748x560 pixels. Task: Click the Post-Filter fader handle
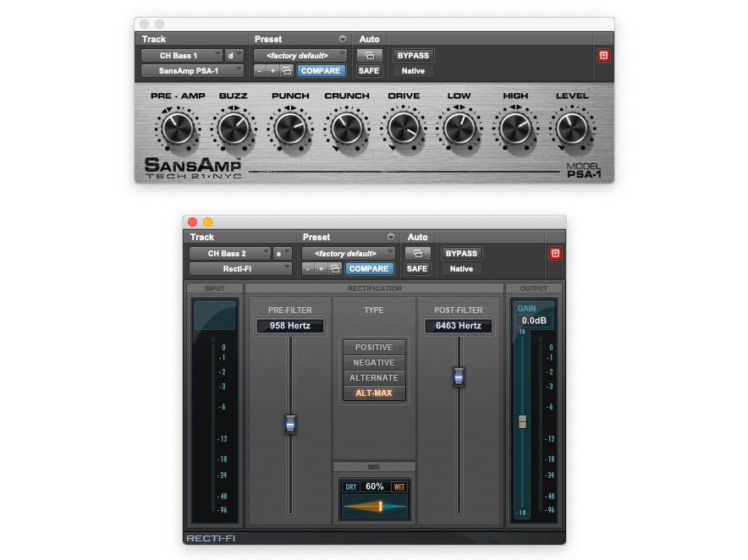click(459, 377)
